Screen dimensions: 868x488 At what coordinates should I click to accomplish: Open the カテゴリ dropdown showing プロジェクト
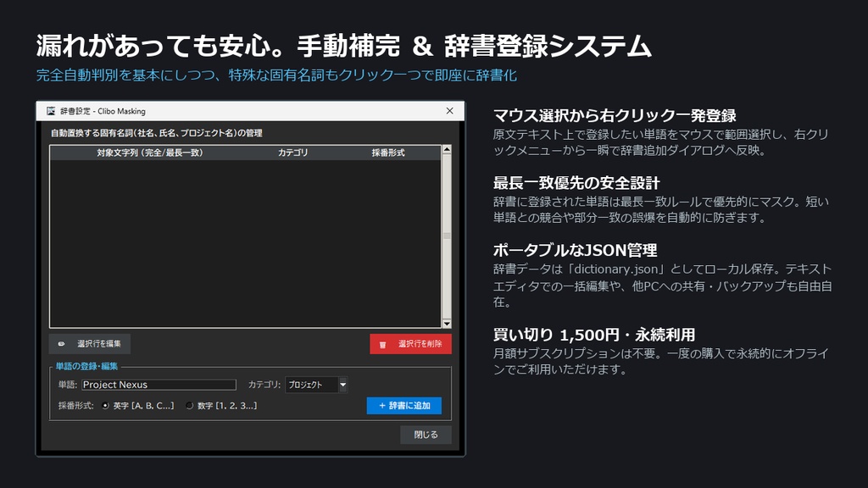(316, 385)
